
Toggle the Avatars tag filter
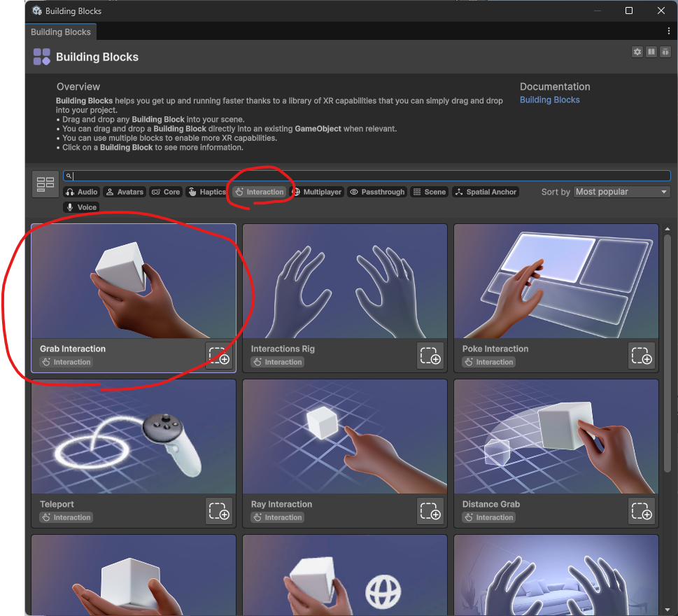(125, 192)
